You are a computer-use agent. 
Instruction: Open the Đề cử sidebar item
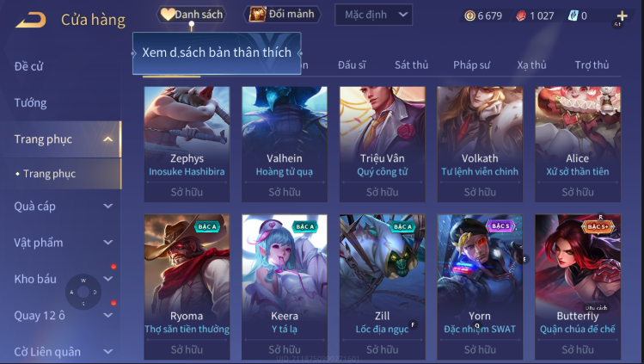click(28, 66)
